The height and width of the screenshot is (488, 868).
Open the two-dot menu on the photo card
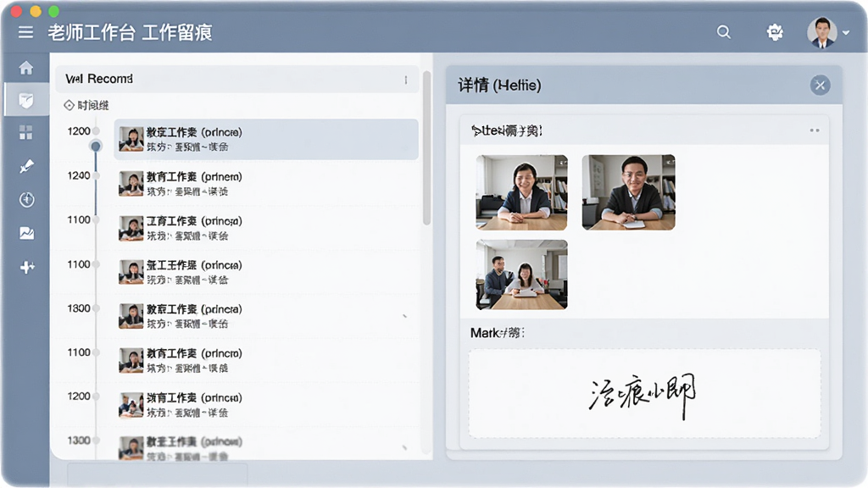[x=815, y=130]
